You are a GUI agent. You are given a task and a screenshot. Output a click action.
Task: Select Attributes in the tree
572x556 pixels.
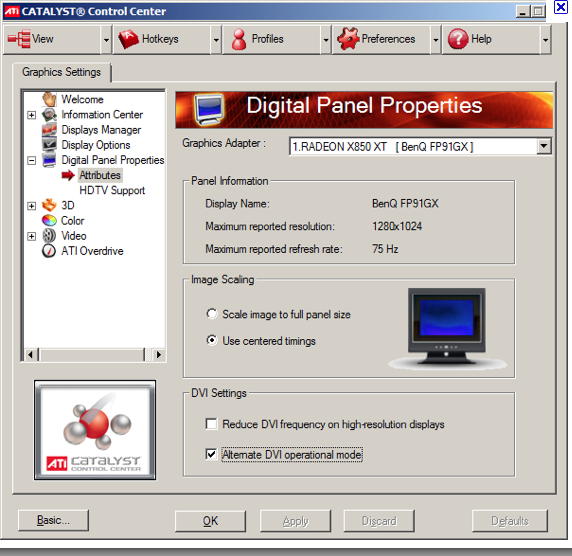point(100,175)
